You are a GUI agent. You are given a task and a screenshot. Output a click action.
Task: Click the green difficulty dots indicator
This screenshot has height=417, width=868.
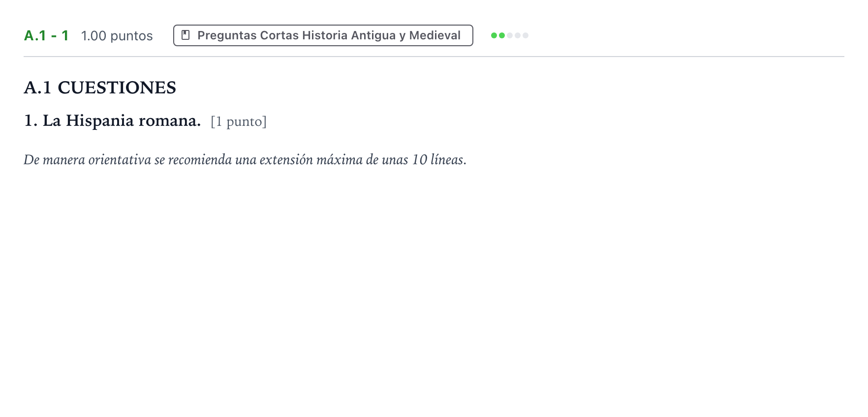point(510,35)
